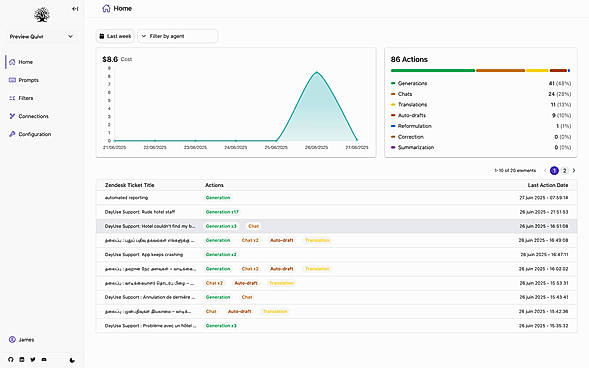
Task: Open the Filters section icon in the sidebar
Action: coord(12,98)
